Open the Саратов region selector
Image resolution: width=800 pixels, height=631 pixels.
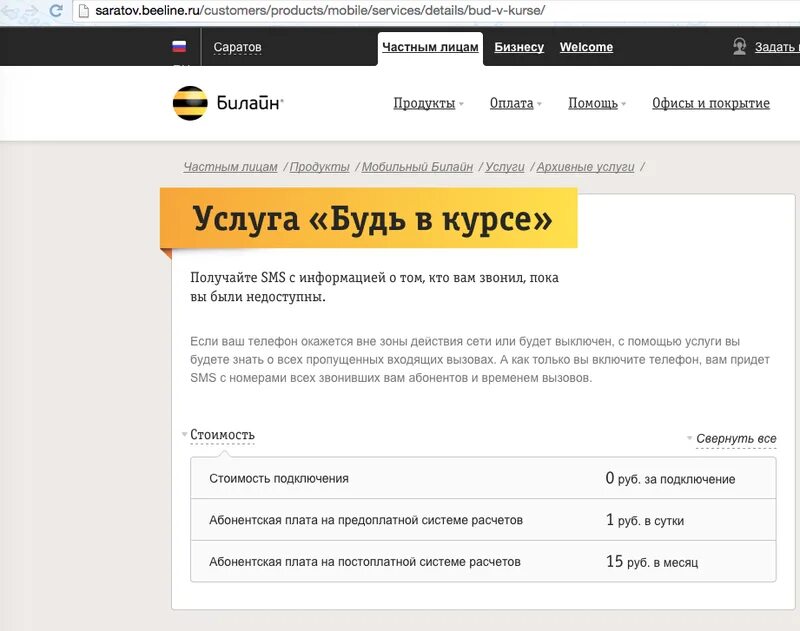click(x=237, y=47)
